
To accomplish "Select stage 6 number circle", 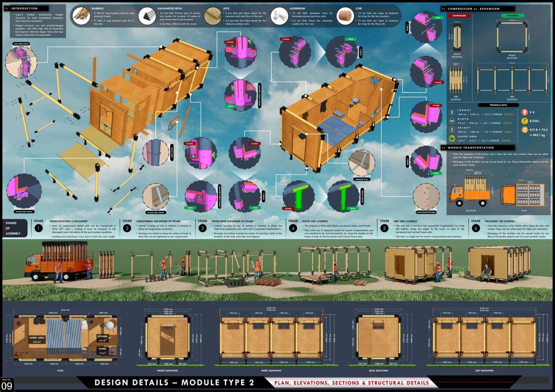I will [x=476, y=228].
